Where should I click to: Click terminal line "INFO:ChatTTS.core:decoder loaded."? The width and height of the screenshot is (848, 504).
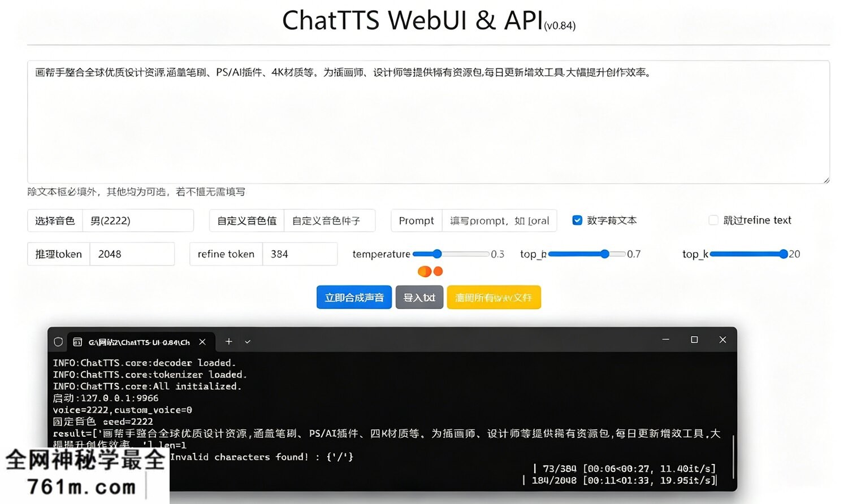(x=144, y=363)
